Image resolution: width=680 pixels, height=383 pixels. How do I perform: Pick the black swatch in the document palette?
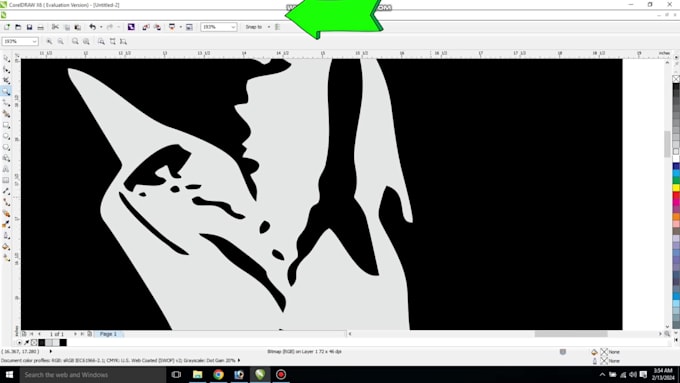(63, 343)
